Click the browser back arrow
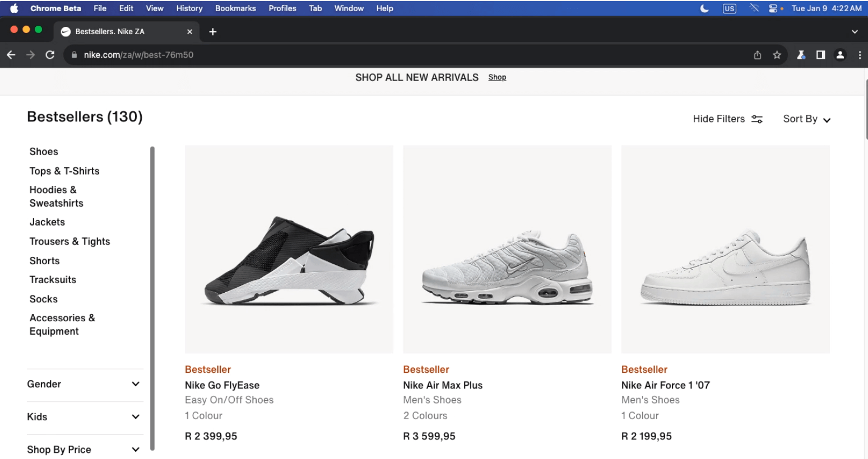The height and width of the screenshot is (459, 868). pyautogui.click(x=11, y=55)
